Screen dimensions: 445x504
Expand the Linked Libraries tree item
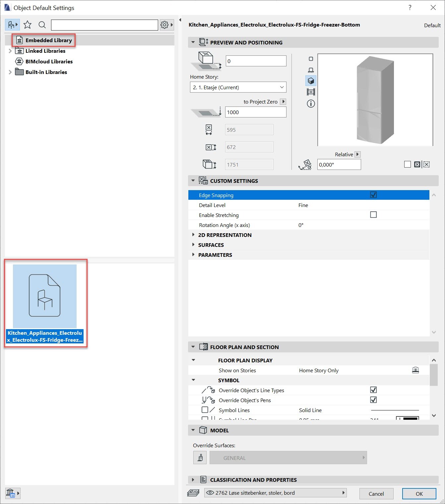[10, 51]
